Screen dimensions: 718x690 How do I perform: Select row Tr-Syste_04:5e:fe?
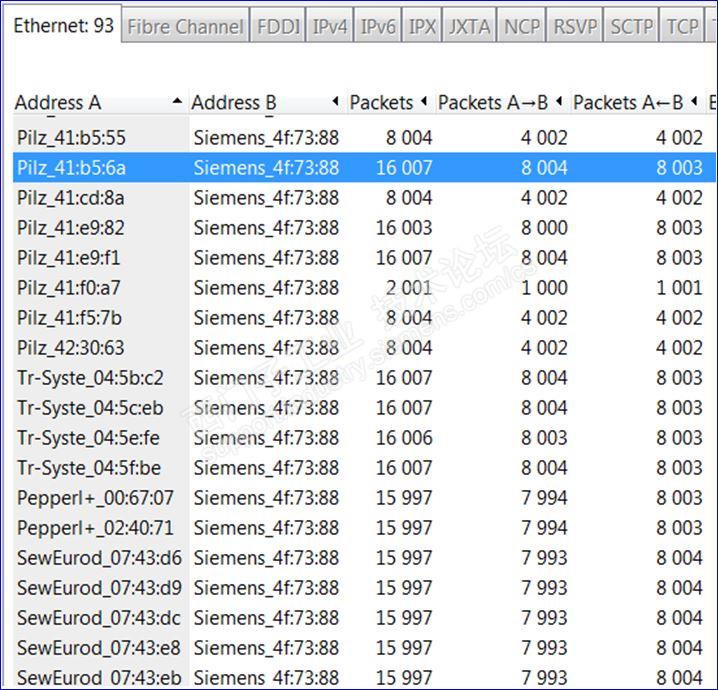click(364, 438)
